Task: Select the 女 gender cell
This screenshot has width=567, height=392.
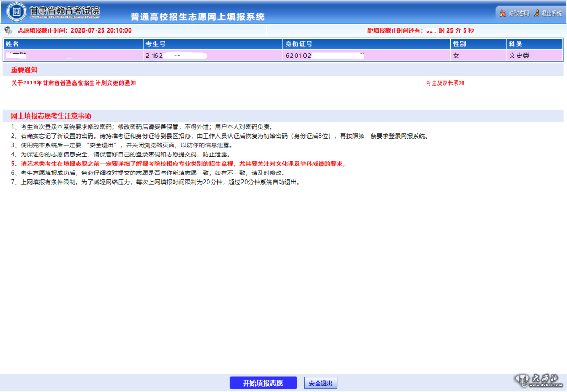Action: [456, 55]
